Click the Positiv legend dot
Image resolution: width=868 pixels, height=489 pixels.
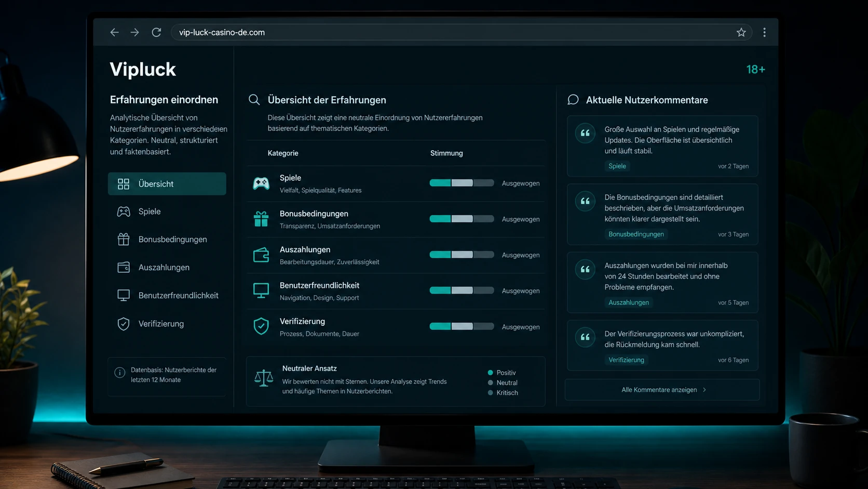(x=490, y=373)
